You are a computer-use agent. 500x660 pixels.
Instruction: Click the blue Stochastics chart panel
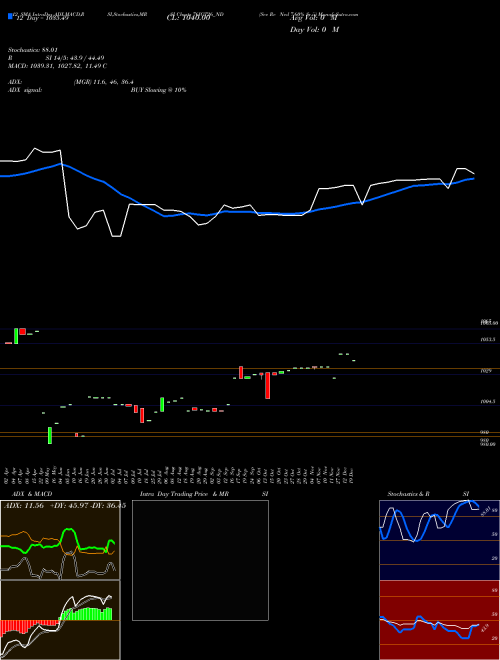coord(439,540)
